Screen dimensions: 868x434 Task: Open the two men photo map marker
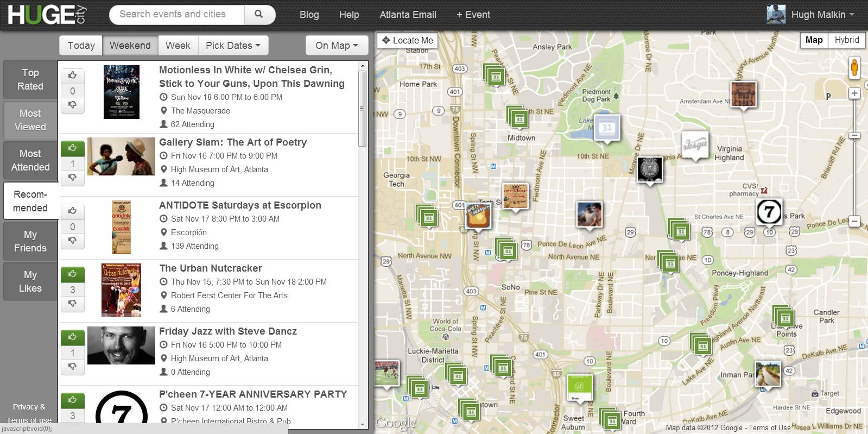coord(590,215)
